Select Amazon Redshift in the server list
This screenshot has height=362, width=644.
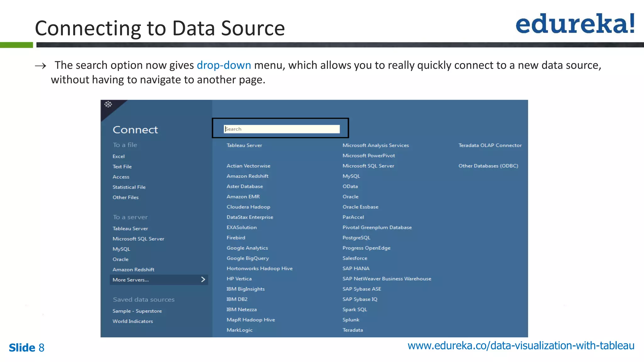(247, 176)
